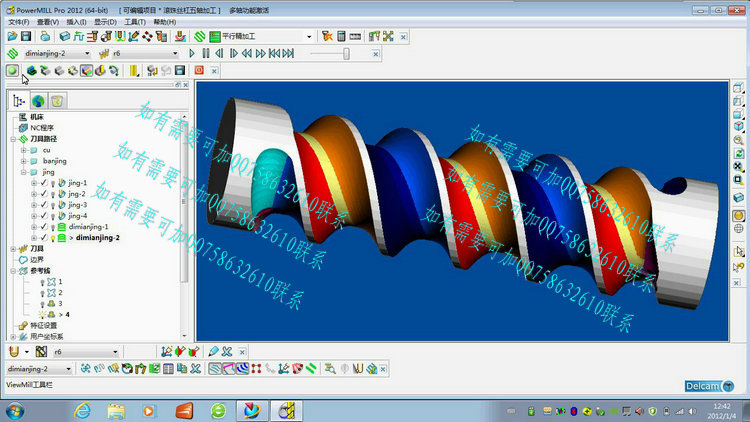Image resolution: width=750 pixels, height=422 pixels.
Task: Click the Windows Start button
Action: pos(15,411)
